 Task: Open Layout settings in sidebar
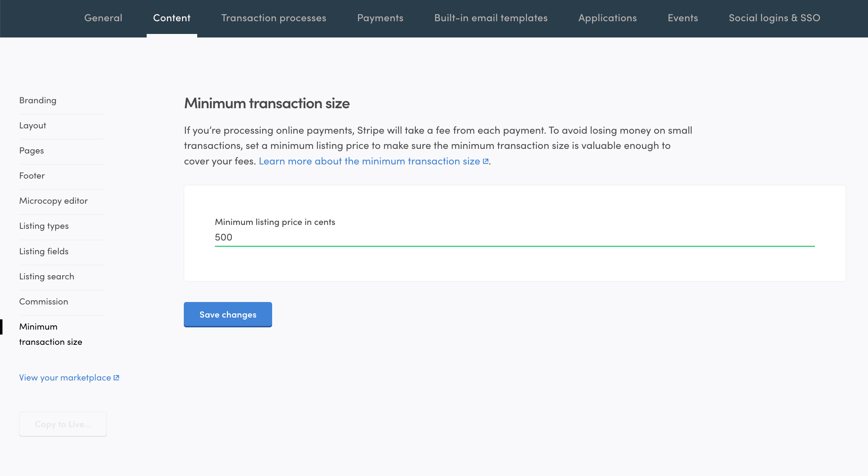(x=33, y=126)
